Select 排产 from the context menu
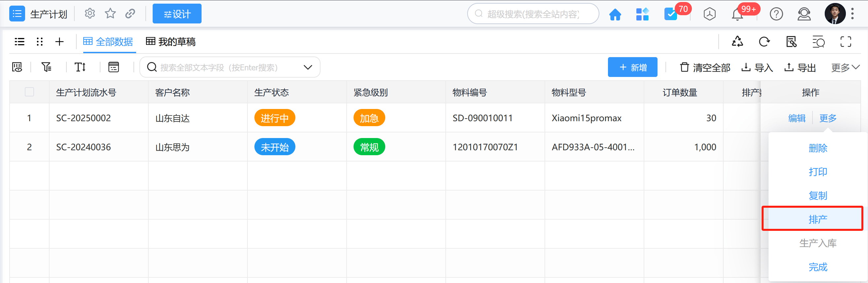The image size is (868, 283). pyautogui.click(x=818, y=219)
